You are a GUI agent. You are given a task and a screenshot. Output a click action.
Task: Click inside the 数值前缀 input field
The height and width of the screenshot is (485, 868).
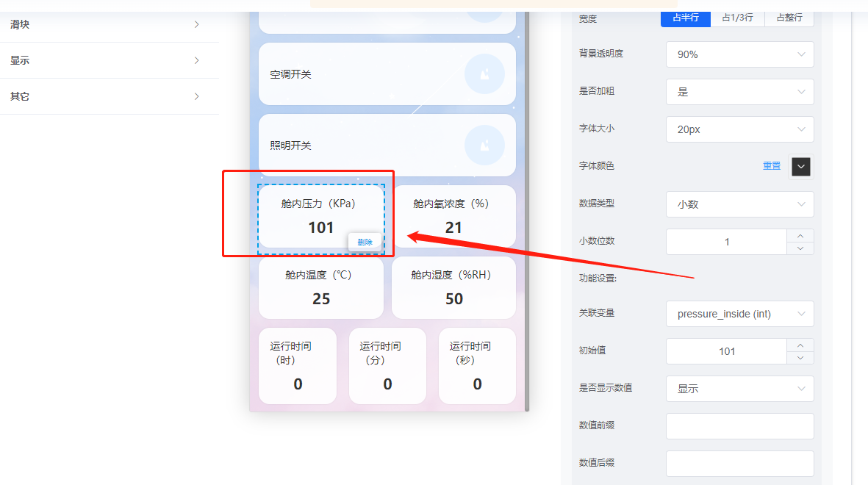pyautogui.click(x=739, y=426)
